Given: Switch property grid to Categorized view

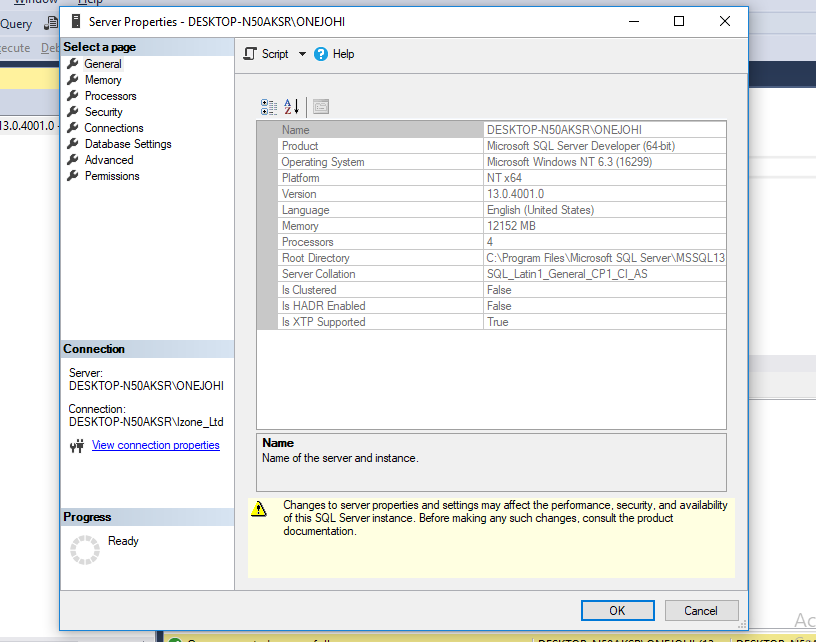Looking at the screenshot, I should [269, 107].
